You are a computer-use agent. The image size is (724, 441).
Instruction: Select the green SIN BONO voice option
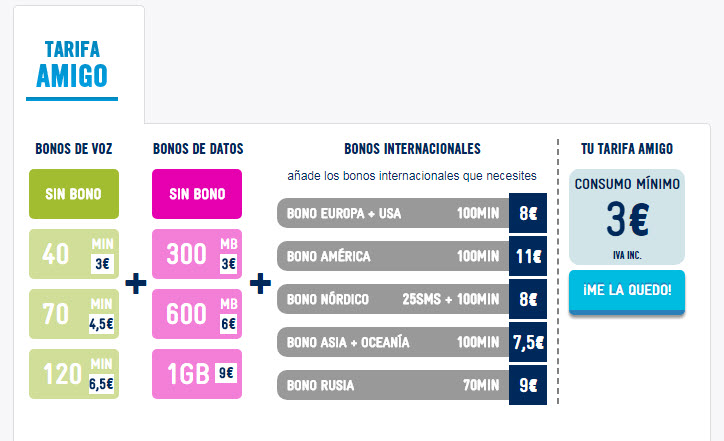tap(74, 193)
